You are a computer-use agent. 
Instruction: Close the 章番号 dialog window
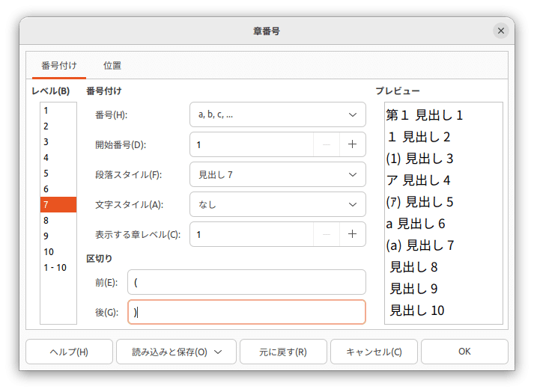pos(501,31)
